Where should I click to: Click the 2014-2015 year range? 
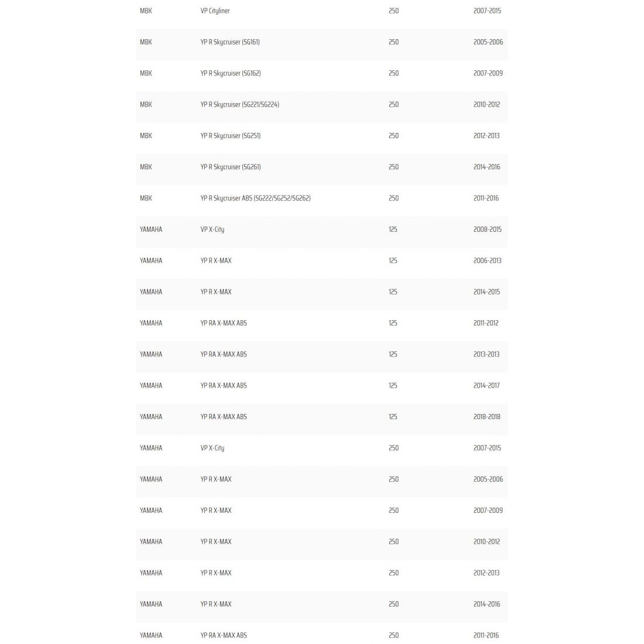point(487,292)
